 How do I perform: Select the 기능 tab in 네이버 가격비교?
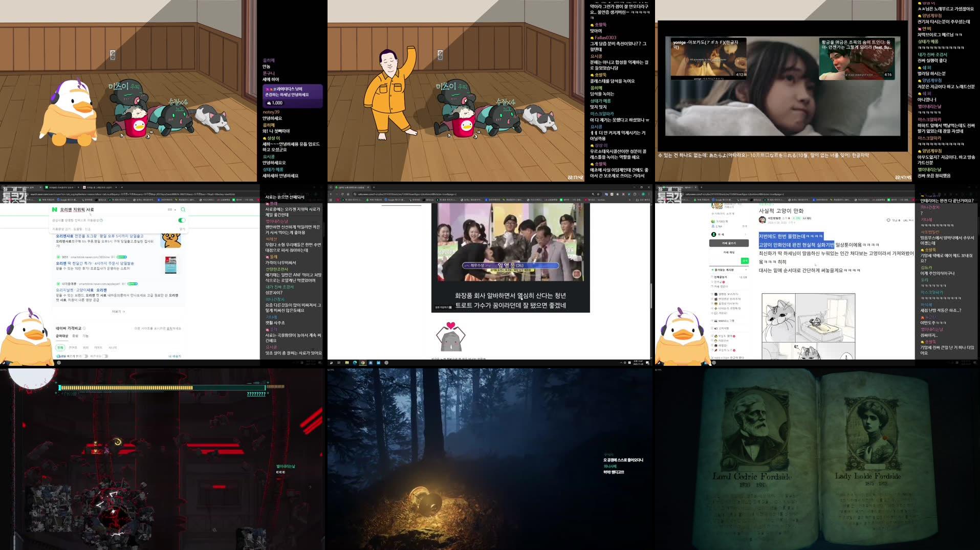[x=86, y=336]
